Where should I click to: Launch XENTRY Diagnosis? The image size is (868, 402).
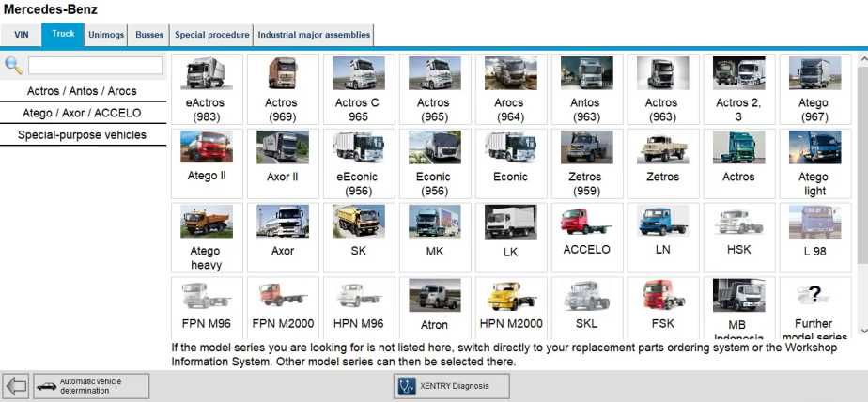tap(452, 386)
